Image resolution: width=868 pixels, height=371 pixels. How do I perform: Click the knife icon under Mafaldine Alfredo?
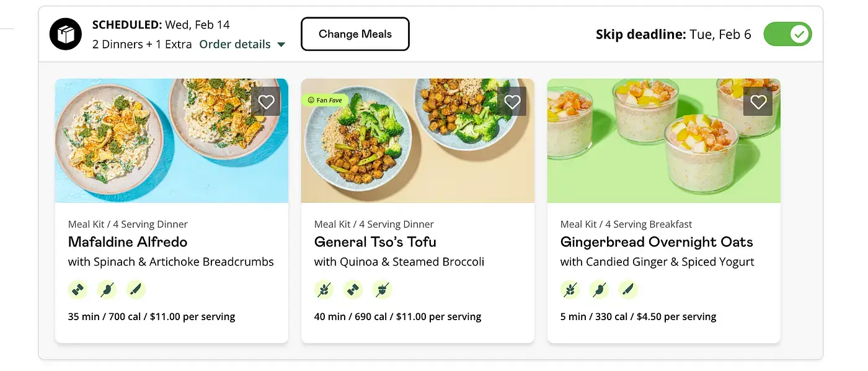[136, 289]
